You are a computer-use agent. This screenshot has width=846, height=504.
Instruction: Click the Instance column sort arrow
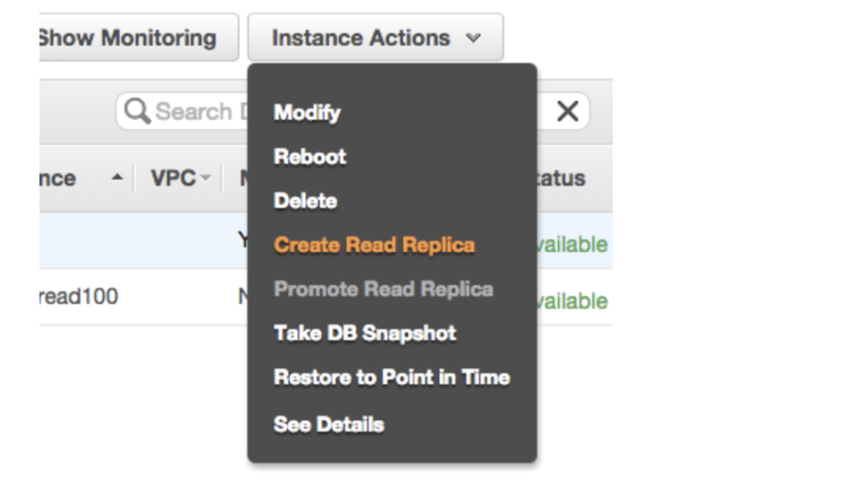[116, 178]
